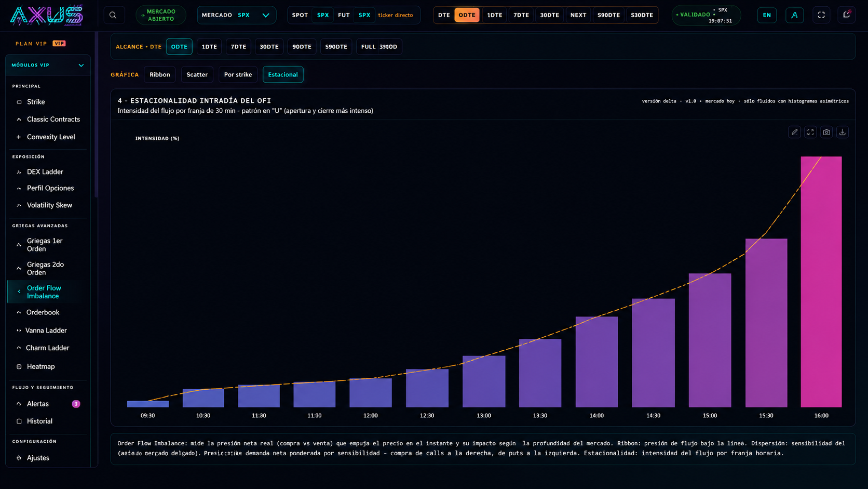Select 1DTE in the Alcance DTE row
The image size is (868, 489).
click(x=209, y=47)
